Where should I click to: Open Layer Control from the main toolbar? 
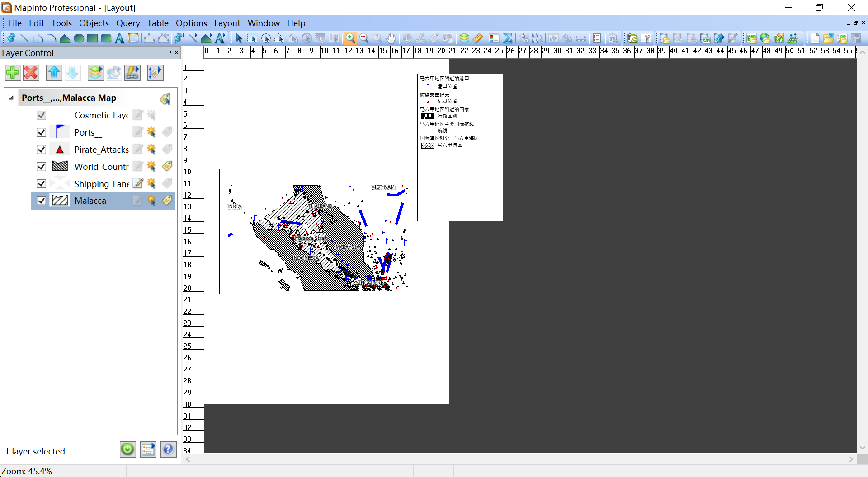464,38
